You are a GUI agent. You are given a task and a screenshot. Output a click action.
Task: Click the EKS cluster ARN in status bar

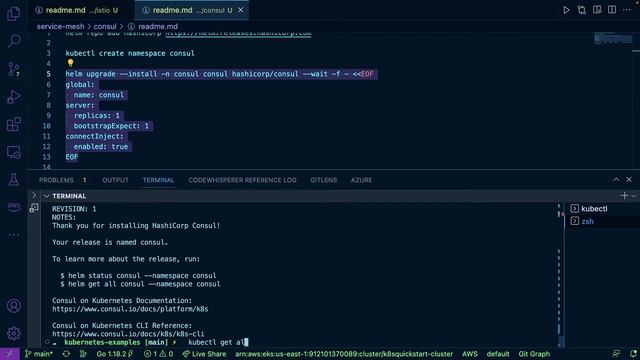coord(344,354)
